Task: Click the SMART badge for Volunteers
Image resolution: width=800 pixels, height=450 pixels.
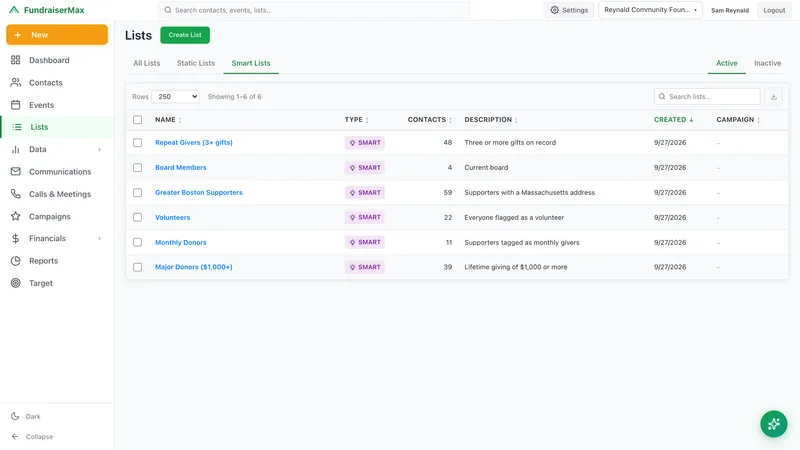Action: coord(365,217)
